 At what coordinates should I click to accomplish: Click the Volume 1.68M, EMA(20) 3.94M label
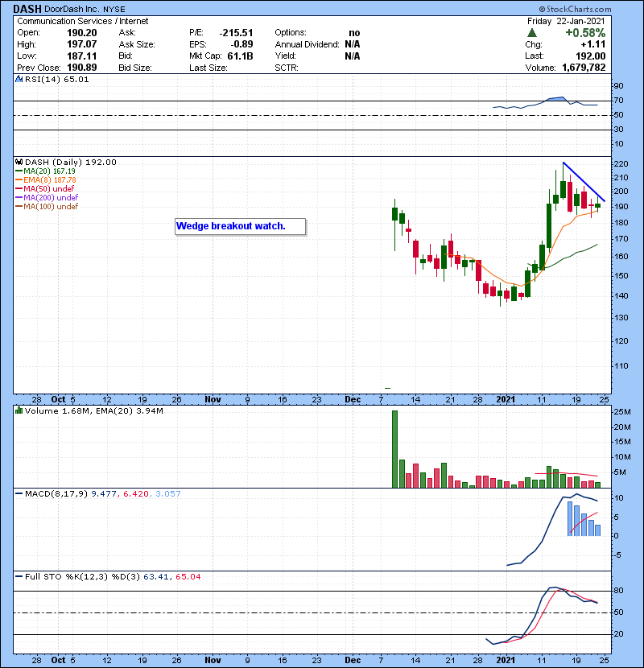[93, 411]
